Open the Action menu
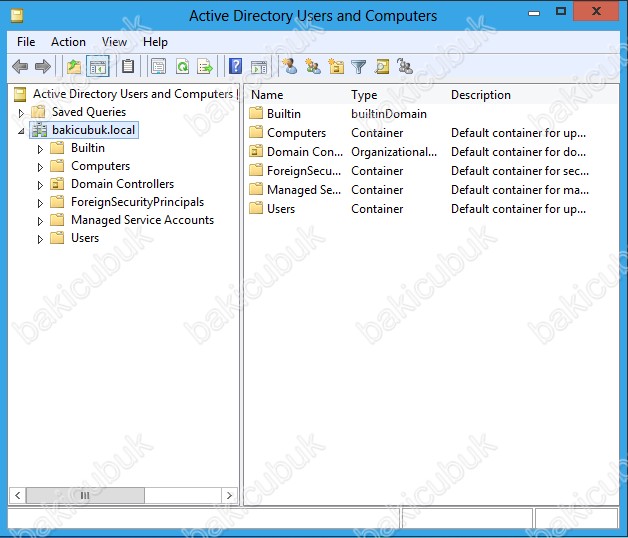Viewport: 628px width, 538px height. pos(68,42)
